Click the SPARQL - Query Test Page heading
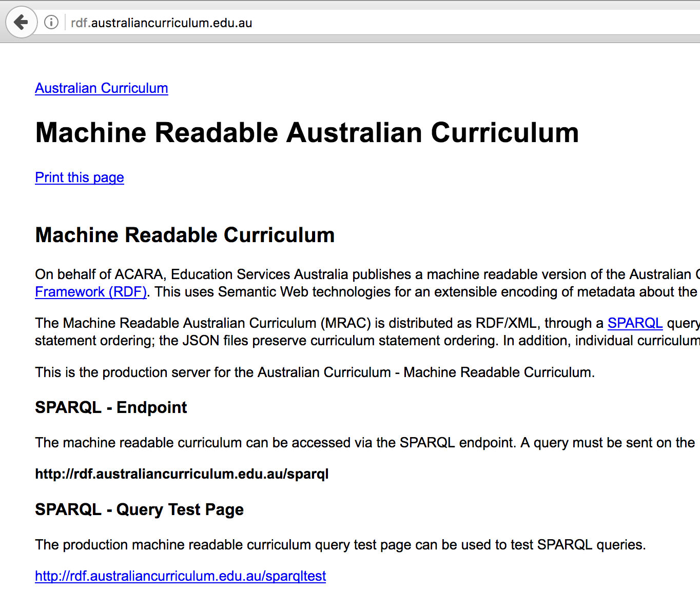 click(139, 509)
